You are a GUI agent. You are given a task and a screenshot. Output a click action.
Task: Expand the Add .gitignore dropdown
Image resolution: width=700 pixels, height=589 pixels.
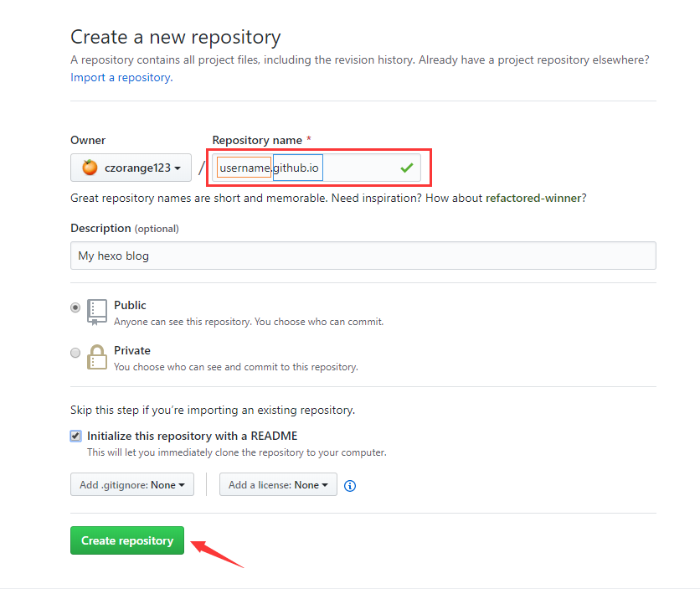coord(132,485)
